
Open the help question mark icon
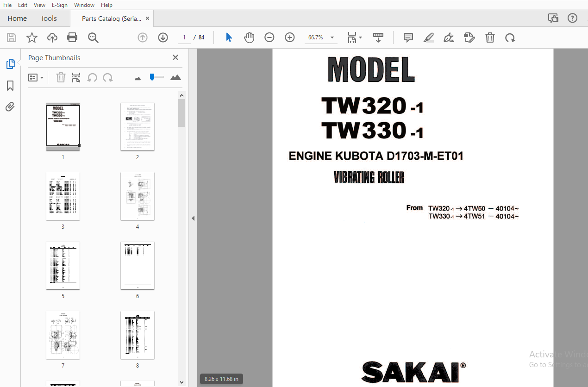click(572, 19)
